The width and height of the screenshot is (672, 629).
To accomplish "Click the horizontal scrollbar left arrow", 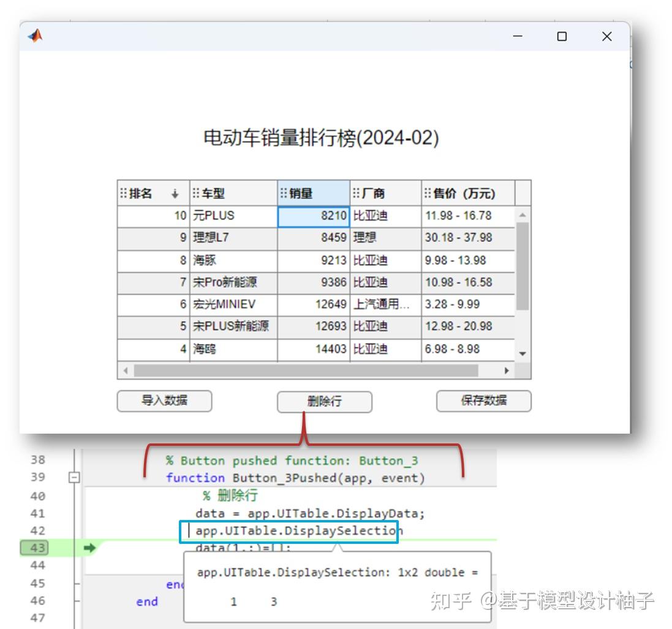I will tap(126, 371).
